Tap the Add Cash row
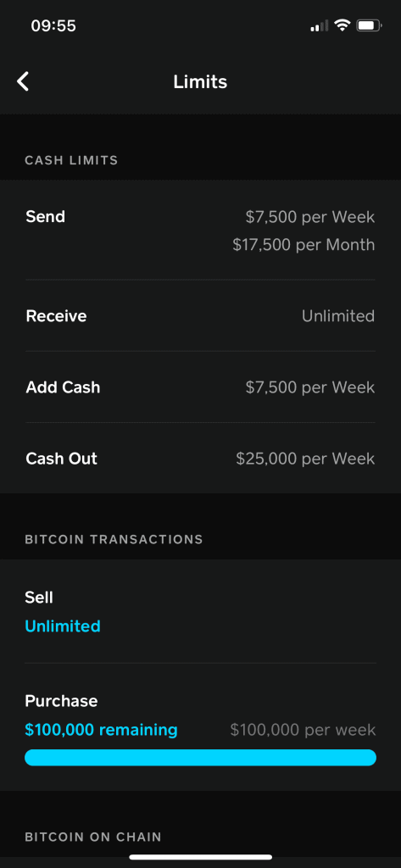The image size is (401, 868). 200,387
